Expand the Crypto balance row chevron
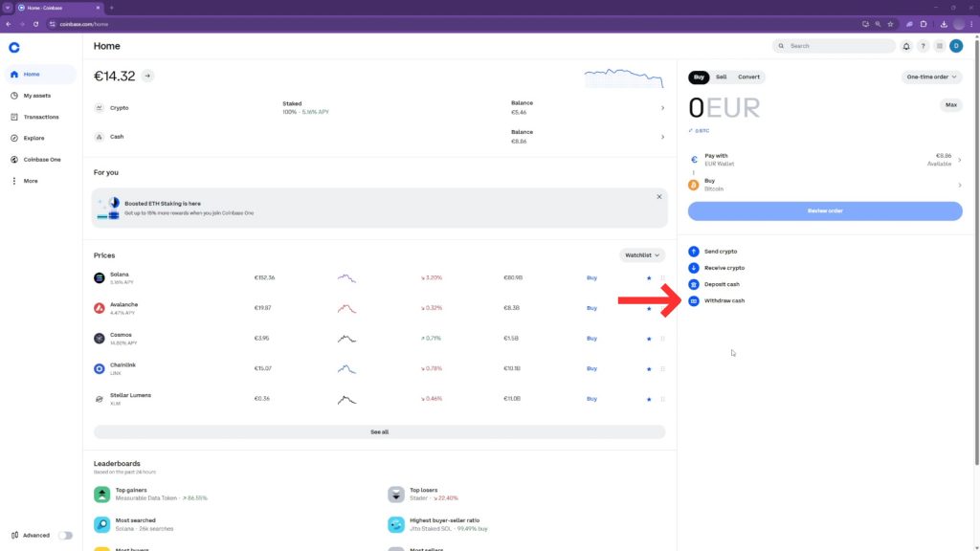 pos(662,108)
